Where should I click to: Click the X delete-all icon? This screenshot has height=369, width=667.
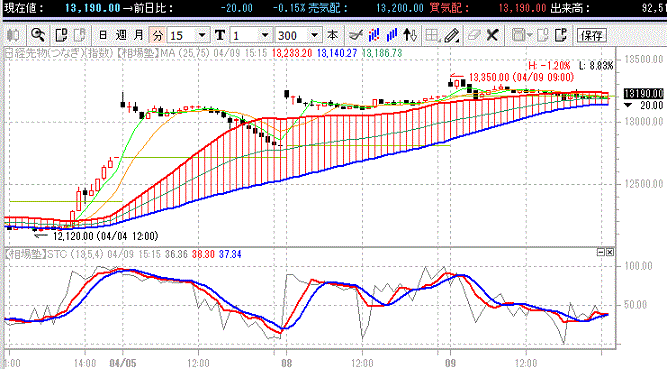[x=492, y=35]
